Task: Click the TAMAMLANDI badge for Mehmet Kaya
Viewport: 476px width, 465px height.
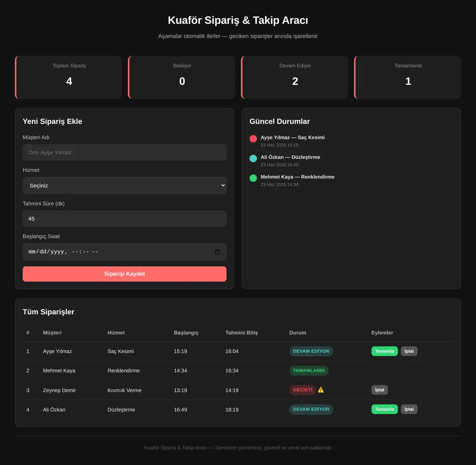Action: (309, 371)
